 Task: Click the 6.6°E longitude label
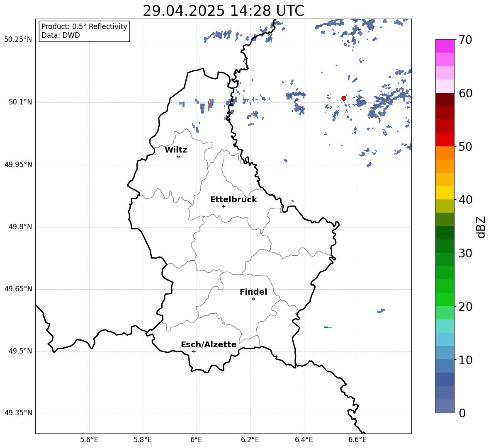point(357,440)
